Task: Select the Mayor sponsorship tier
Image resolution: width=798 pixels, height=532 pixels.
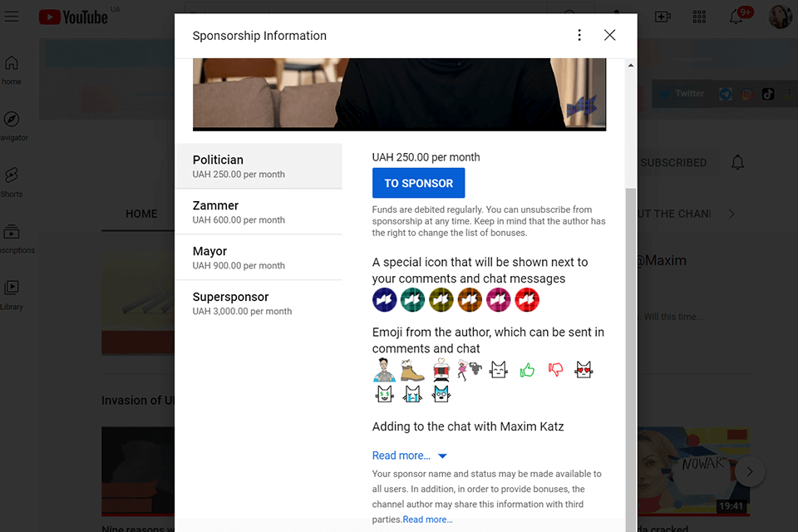Action: [259, 258]
